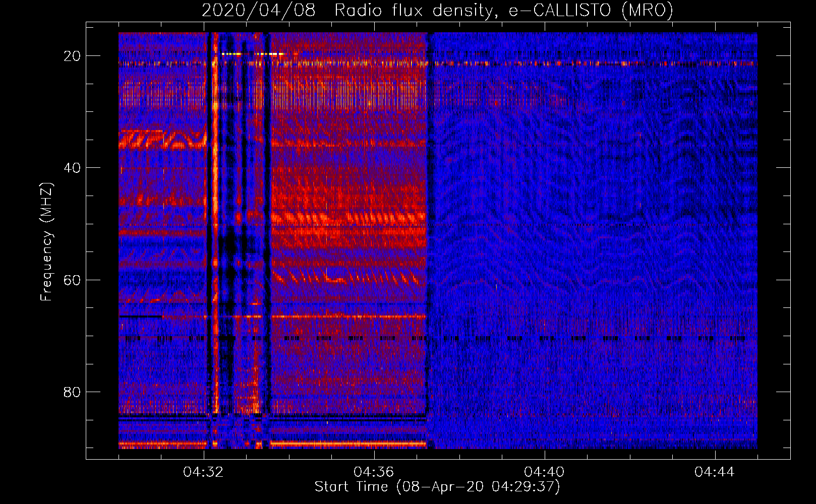Click the '04:32' time tick label
Image resolution: width=816 pixels, height=504 pixels.
[204, 472]
